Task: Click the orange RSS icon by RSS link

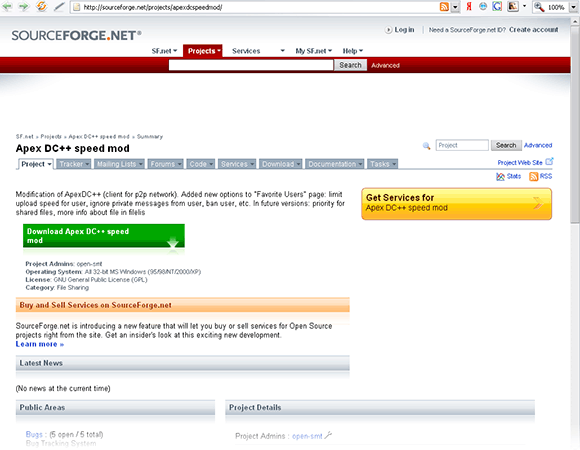Action: pyautogui.click(x=533, y=177)
